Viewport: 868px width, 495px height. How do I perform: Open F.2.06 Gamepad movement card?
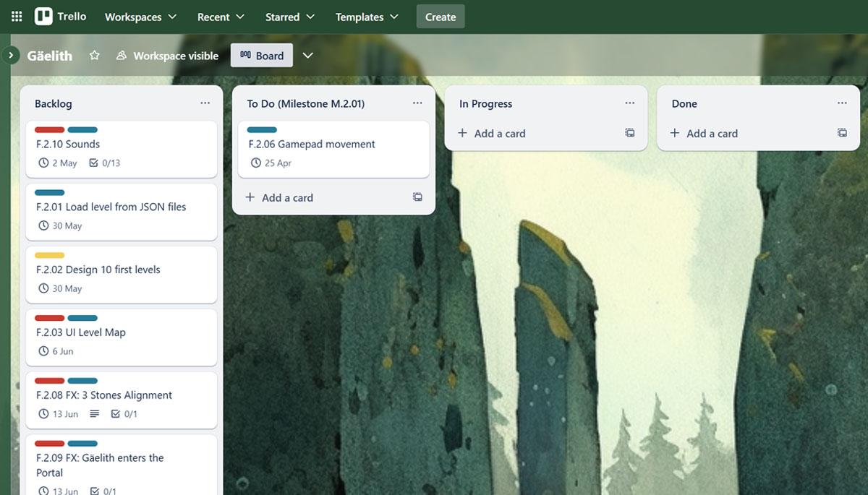tap(333, 149)
